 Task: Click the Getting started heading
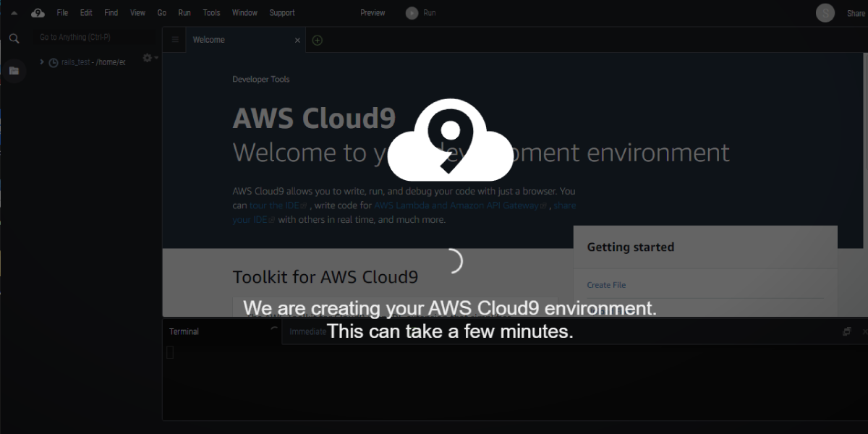point(630,247)
